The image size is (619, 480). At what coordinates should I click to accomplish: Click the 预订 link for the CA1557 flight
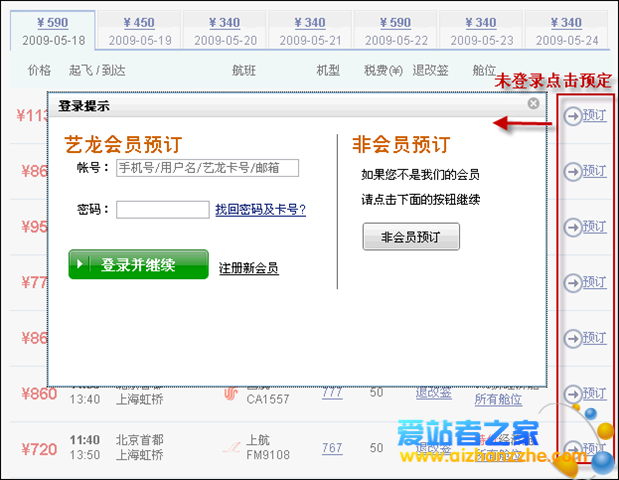[x=595, y=394]
